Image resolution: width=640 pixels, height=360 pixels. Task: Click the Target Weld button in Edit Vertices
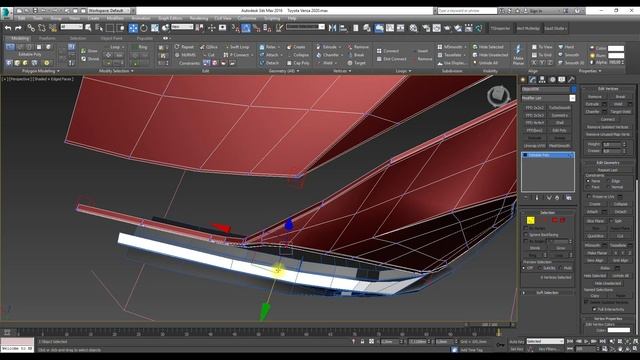coord(620,111)
